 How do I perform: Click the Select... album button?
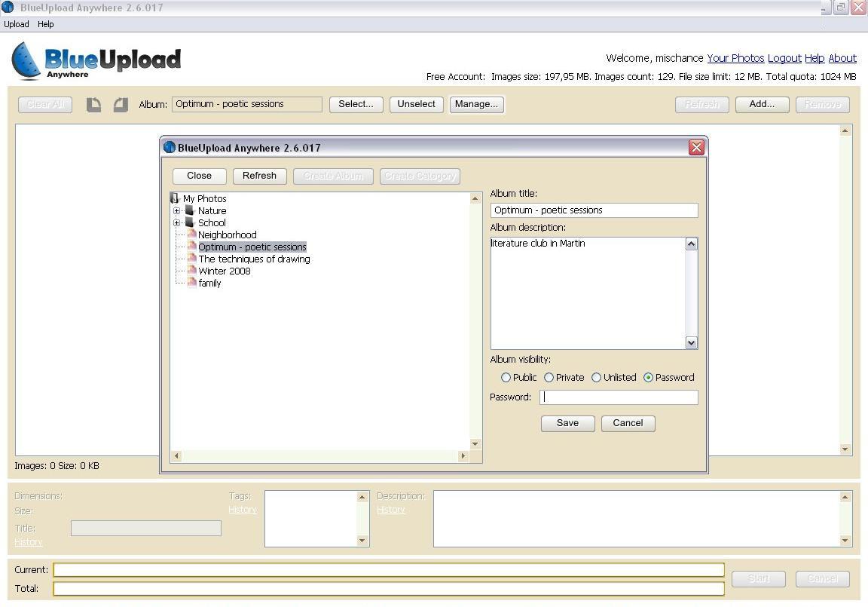click(356, 105)
